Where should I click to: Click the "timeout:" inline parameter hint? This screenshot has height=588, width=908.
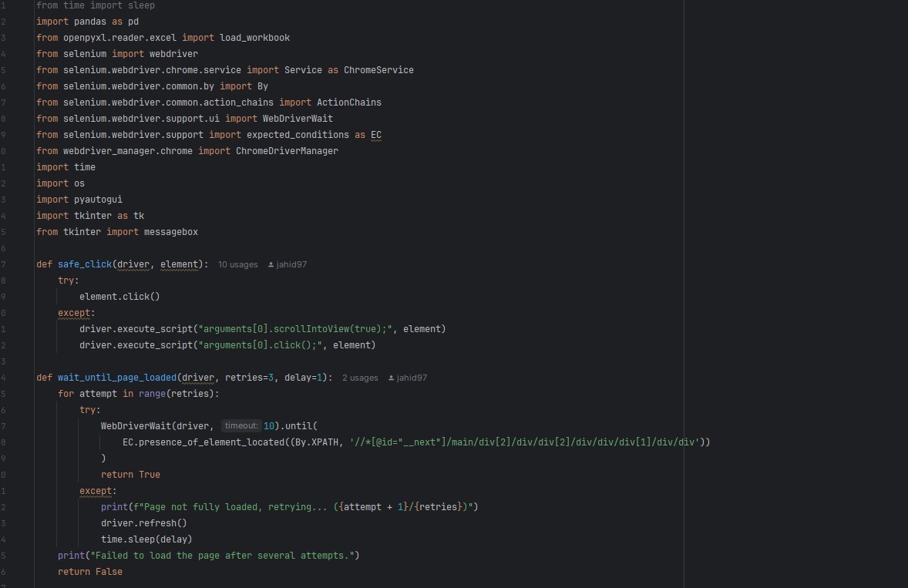[x=240, y=425]
